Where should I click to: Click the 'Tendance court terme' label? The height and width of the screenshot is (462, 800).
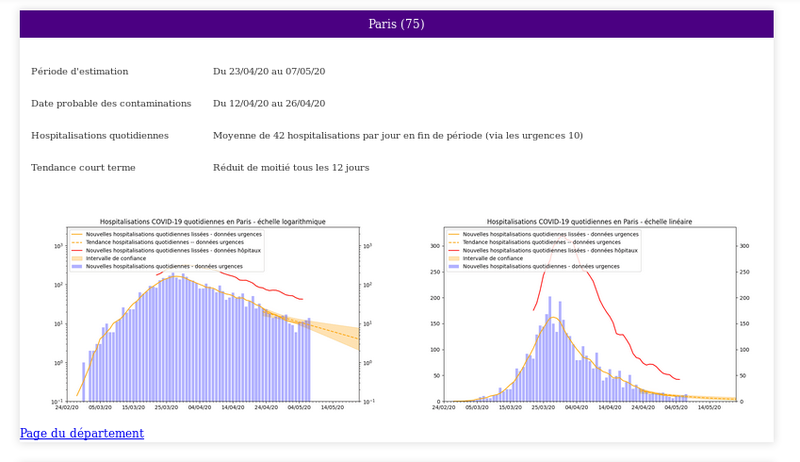pos(83,167)
